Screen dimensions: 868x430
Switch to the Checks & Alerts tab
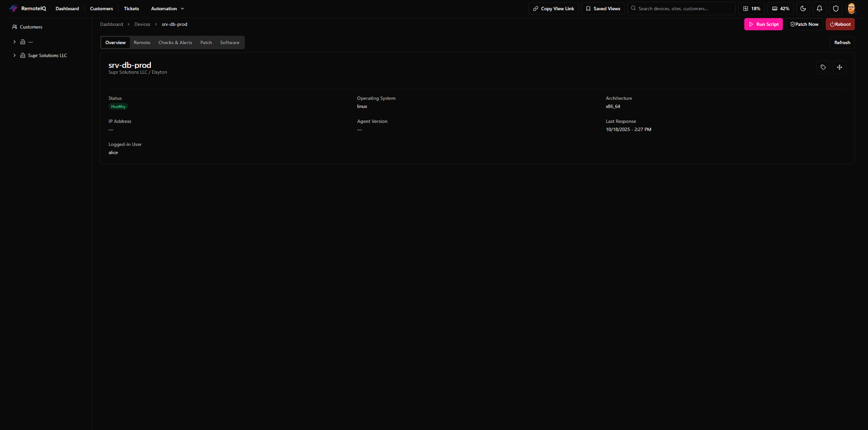175,42
